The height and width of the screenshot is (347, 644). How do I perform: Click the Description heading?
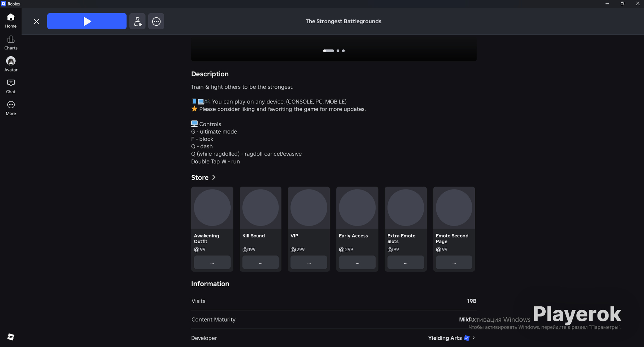point(210,74)
